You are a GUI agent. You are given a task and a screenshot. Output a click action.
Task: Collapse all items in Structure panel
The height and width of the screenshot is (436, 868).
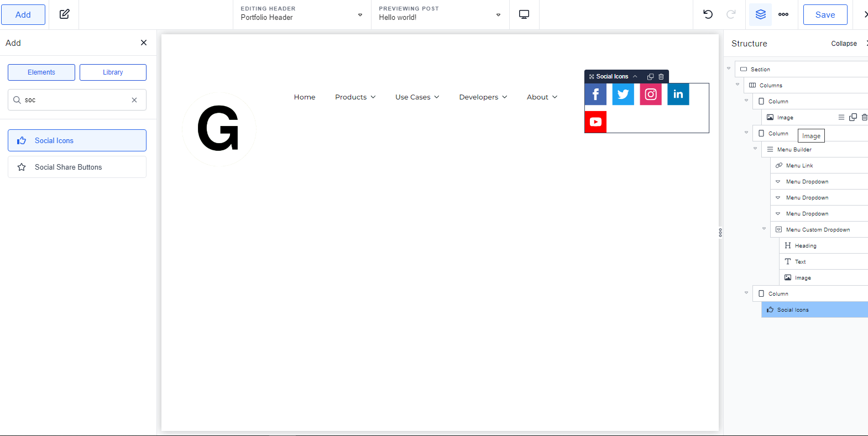pyautogui.click(x=844, y=44)
